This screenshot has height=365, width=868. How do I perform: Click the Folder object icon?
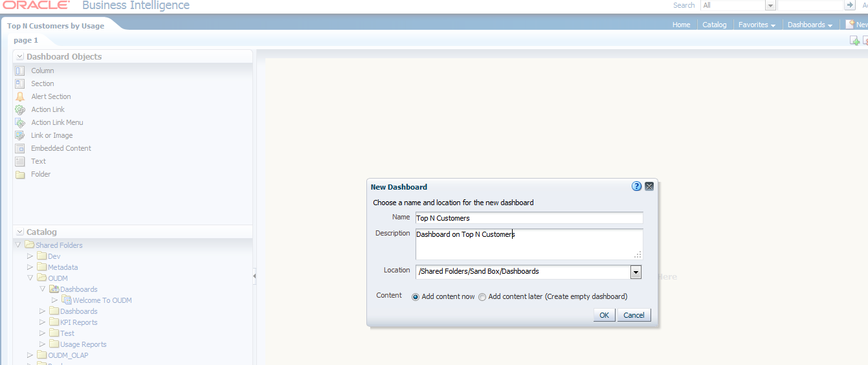tap(20, 174)
